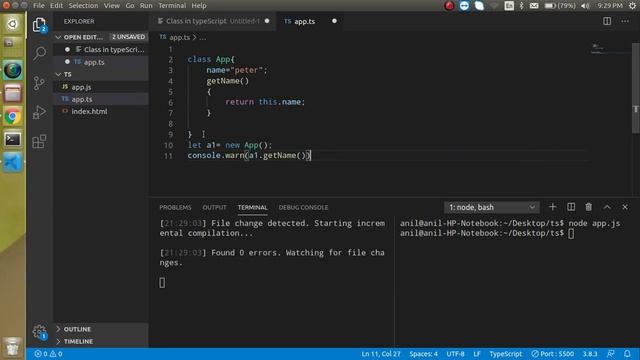Click the Visual Studio Code dock icon
This screenshot has height=360, width=640.
pyautogui.click(x=12, y=162)
